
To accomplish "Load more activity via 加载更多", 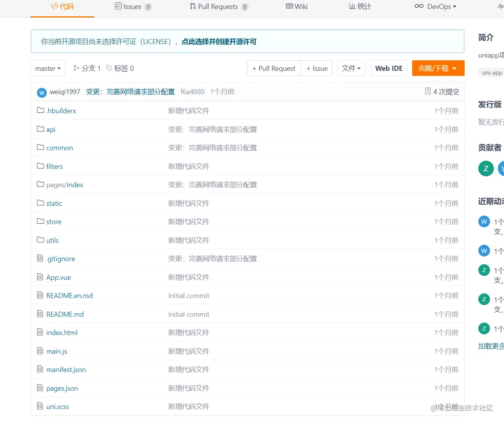I will click(491, 346).
